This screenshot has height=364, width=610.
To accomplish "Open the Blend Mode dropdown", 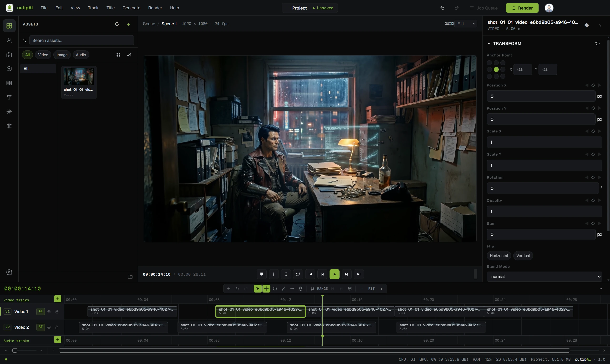I will [x=544, y=276].
